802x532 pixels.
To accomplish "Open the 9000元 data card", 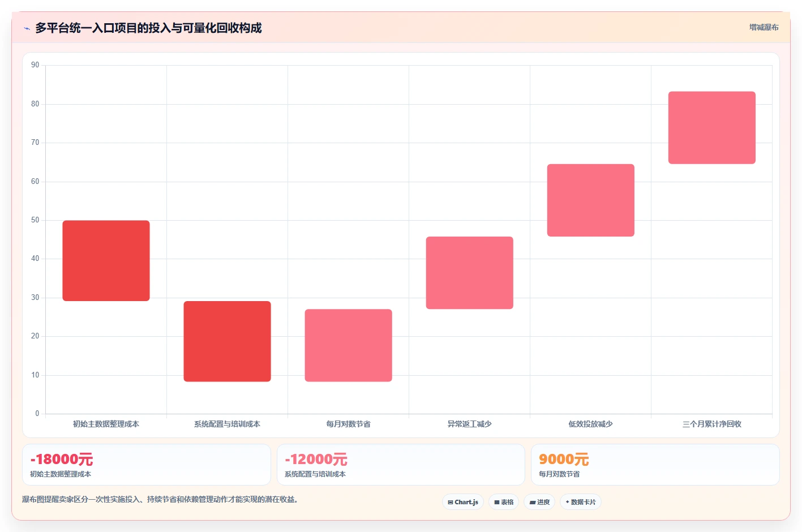I will pyautogui.click(x=655, y=465).
